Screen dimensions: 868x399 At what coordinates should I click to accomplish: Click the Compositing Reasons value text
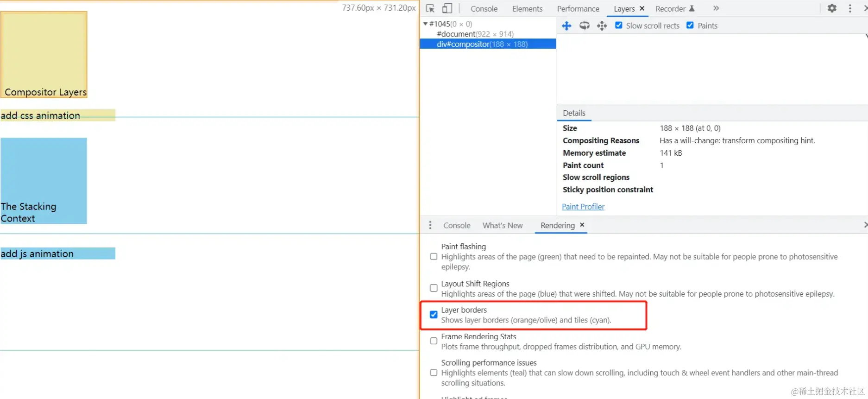pyautogui.click(x=737, y=140)
